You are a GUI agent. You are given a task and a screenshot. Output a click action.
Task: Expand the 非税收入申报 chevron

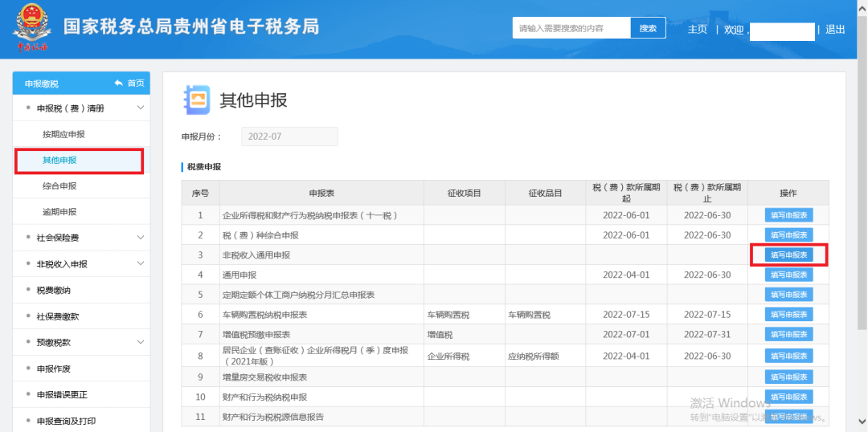pyautogui.click(x=140, y=263)
